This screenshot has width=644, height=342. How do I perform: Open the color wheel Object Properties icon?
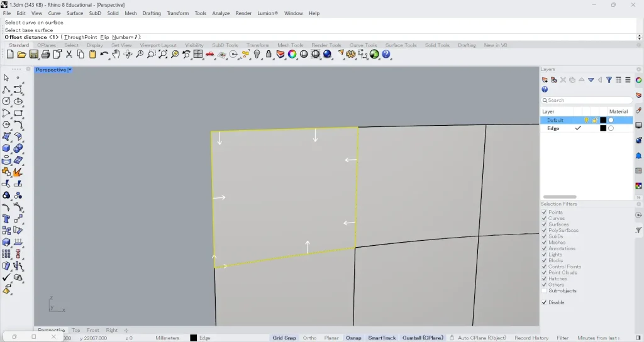pos(292,54)
